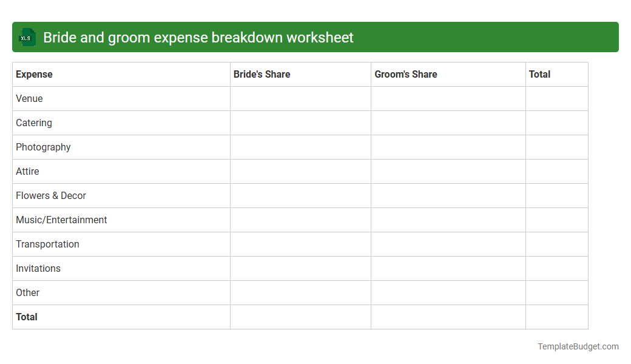Open the TemplateBudget.com link

click(578, 346)
